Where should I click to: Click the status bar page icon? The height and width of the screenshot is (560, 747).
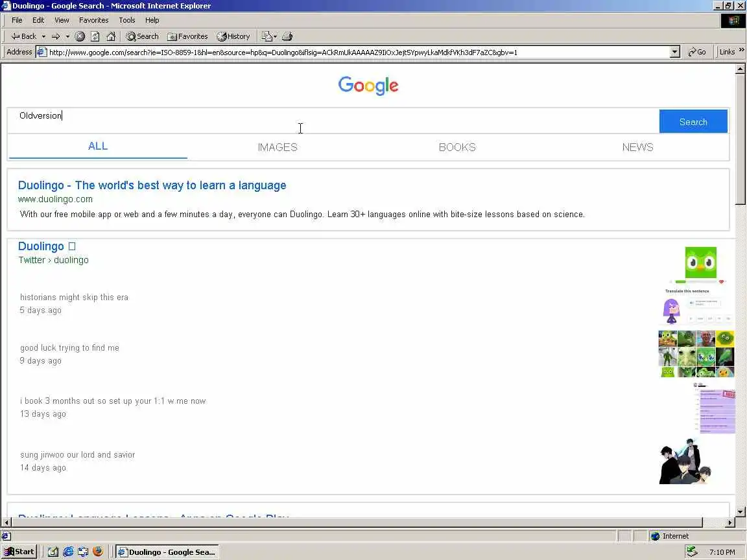[6, 536]
